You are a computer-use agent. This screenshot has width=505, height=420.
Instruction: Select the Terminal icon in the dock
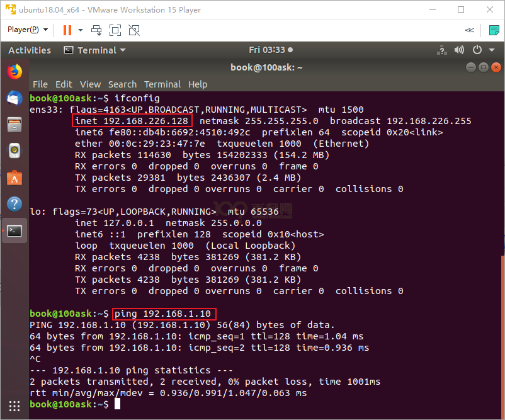point(14,230)
